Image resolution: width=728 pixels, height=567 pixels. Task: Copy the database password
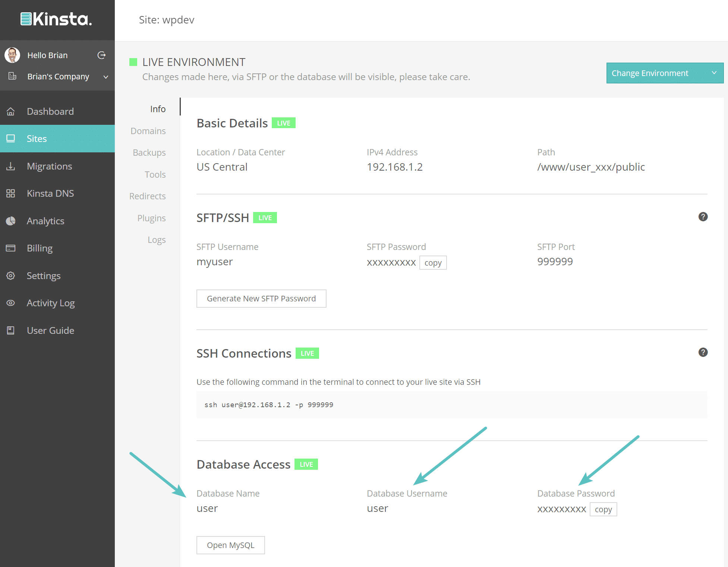coord(603,509)
